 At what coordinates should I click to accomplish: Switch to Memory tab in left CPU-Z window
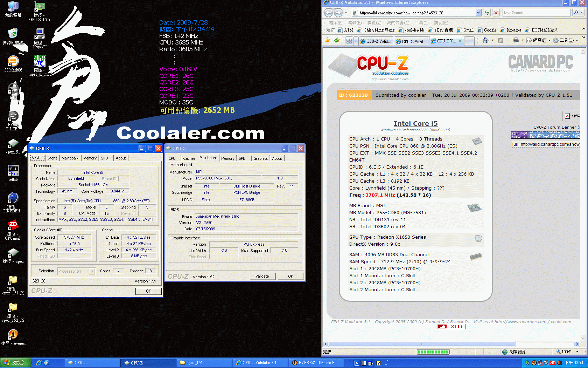(x=90, y=158)
